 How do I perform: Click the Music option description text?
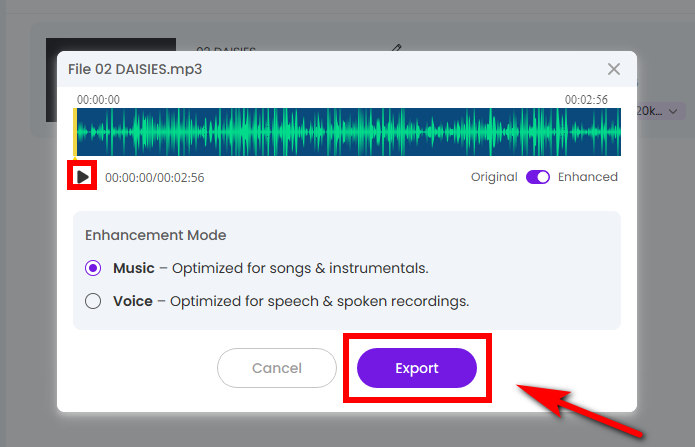pyautogui.click(x=300, y=268)
